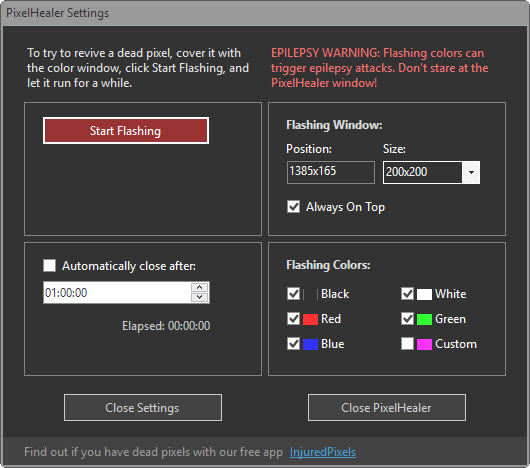Viewport: 530px width, 468px height.
Task: Toggle the Always On Top checkbox
Action: [x=293, y=207]
